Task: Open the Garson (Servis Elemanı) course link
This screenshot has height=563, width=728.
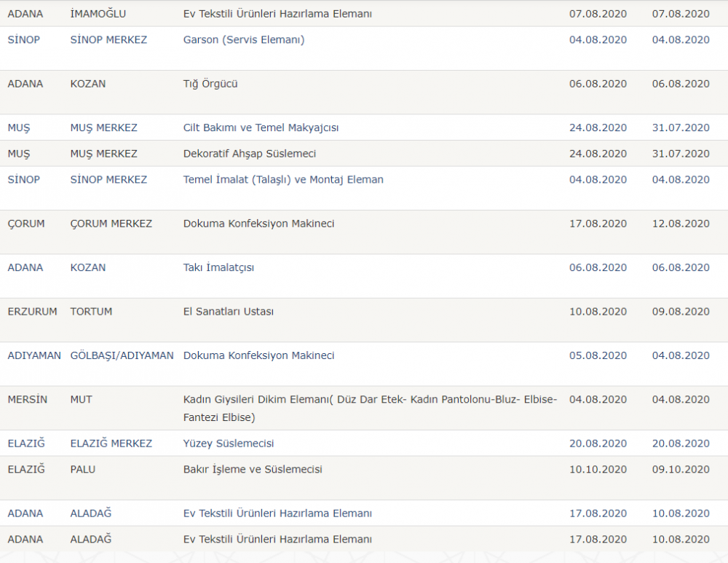Action: tap(244, 40)
